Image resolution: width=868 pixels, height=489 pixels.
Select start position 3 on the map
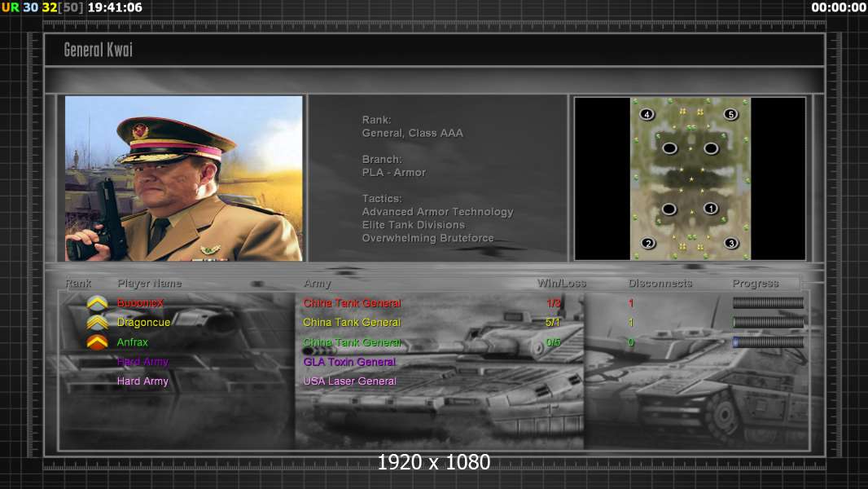pyautogui.click(x=731, y=243)
